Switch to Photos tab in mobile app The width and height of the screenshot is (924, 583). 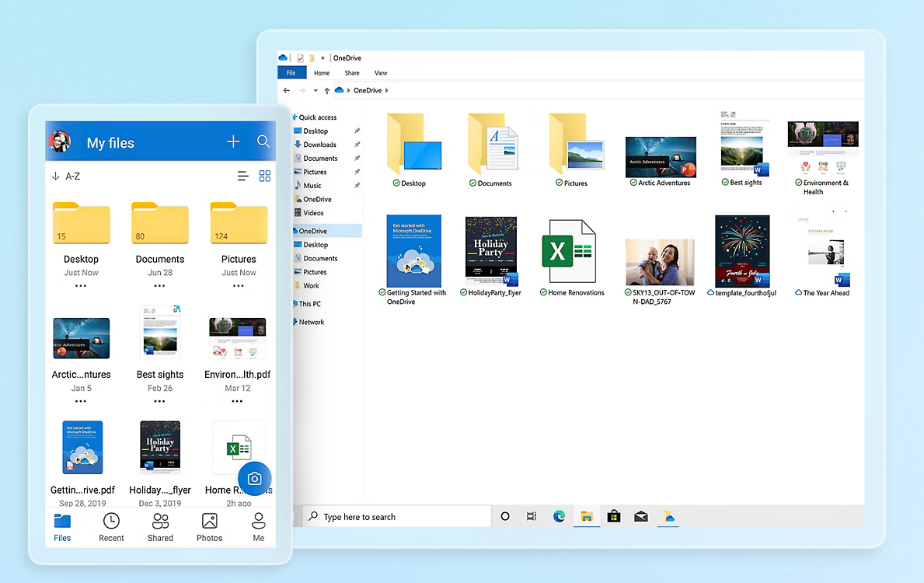pos(209,527)
